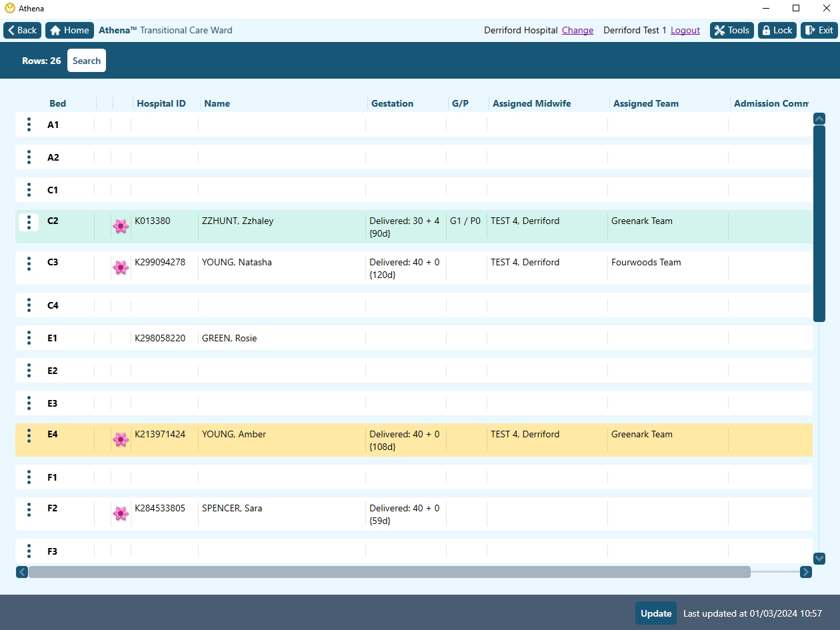Click the Athena app logo in title bar
Screen dimensions: 840x630
[x=9, y=9]
